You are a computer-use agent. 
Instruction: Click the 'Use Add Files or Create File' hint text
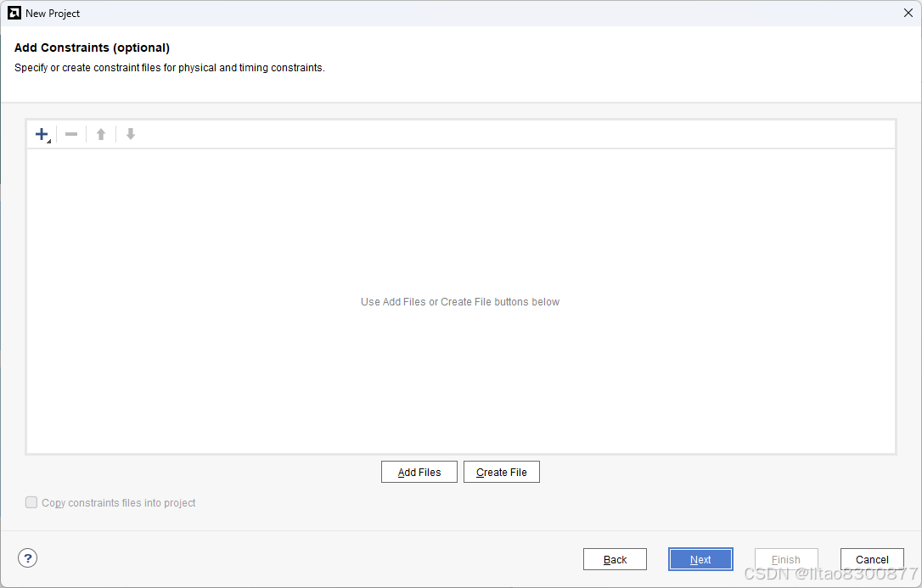[460, 302]
